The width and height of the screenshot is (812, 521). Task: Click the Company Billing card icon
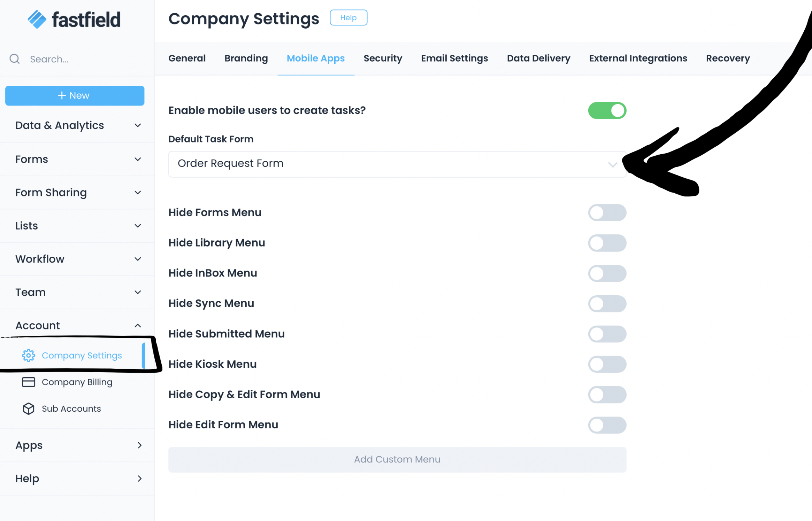(29, 382)
